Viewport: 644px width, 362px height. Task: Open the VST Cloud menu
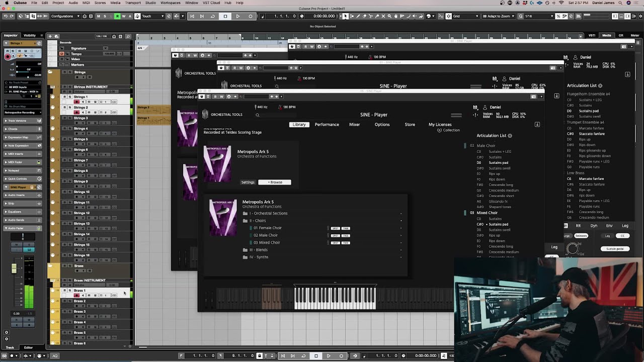click(x=212, y=3)
